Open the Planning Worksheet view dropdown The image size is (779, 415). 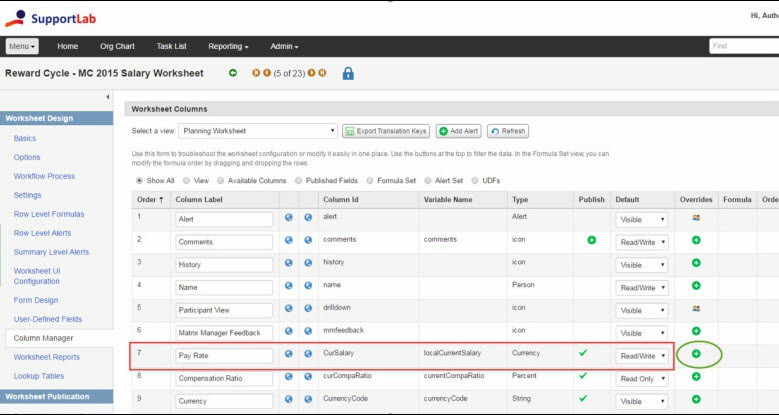pos(258,131)
